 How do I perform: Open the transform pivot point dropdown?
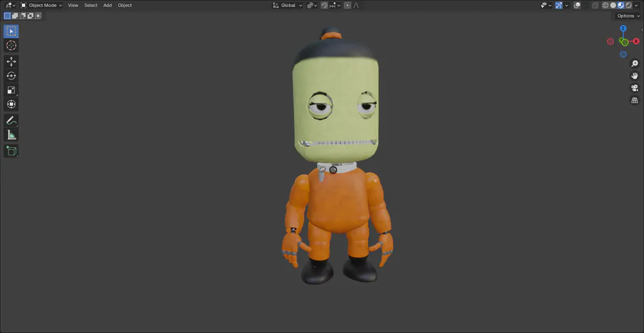[312, 5]
